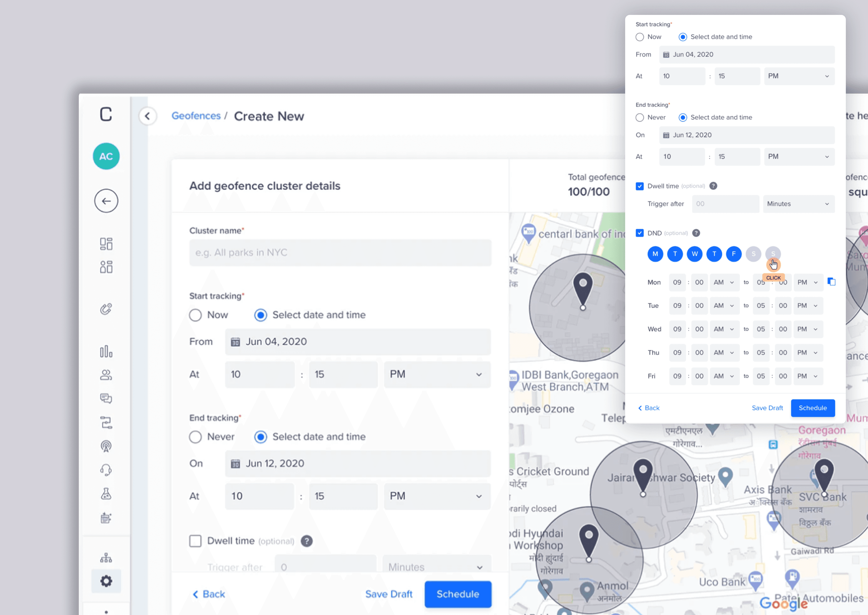Click Back at the bottom of the main form

tap(209, 594)
